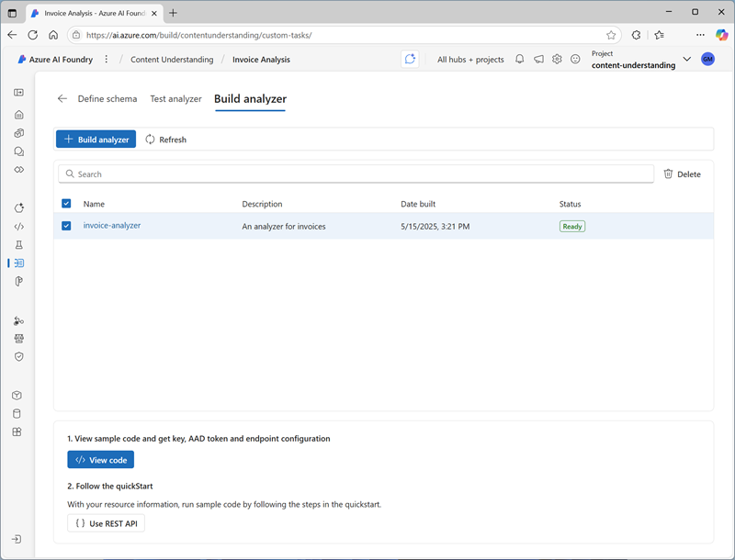
Task: Bookmark page with star icon in address bar
Action: tap(611, 35)
